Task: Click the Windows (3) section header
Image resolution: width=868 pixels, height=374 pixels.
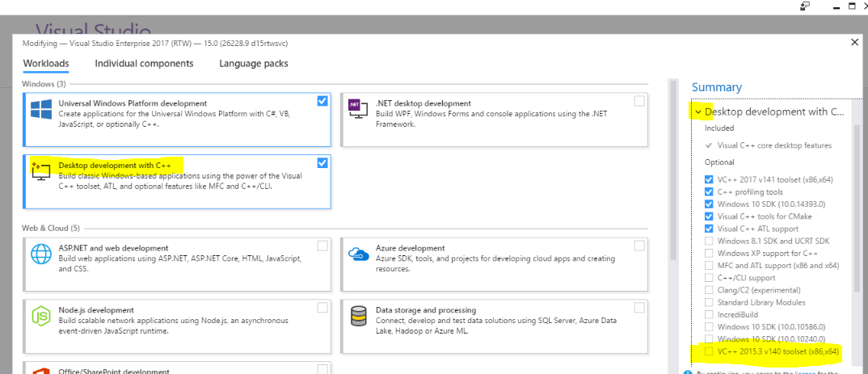Action: (44, 83)
